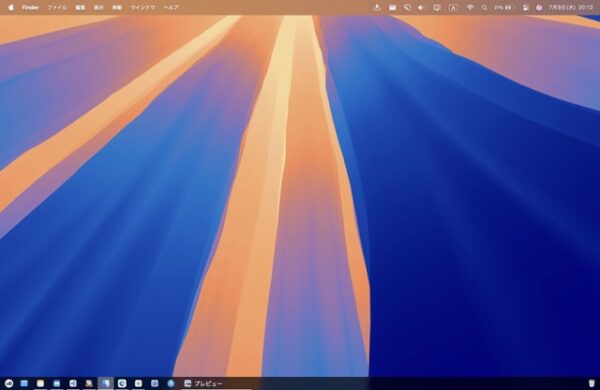Open the Trash at dock's end

pyautogui.click(x=592, y=383)
